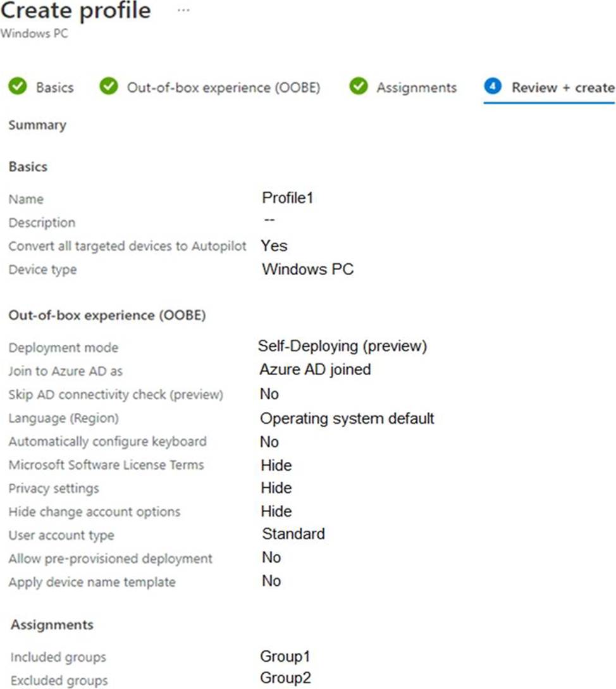The width and height of the screenshot is (616, 689).
Task: Click the Azure AD joined value
Action: click(315, 369)
